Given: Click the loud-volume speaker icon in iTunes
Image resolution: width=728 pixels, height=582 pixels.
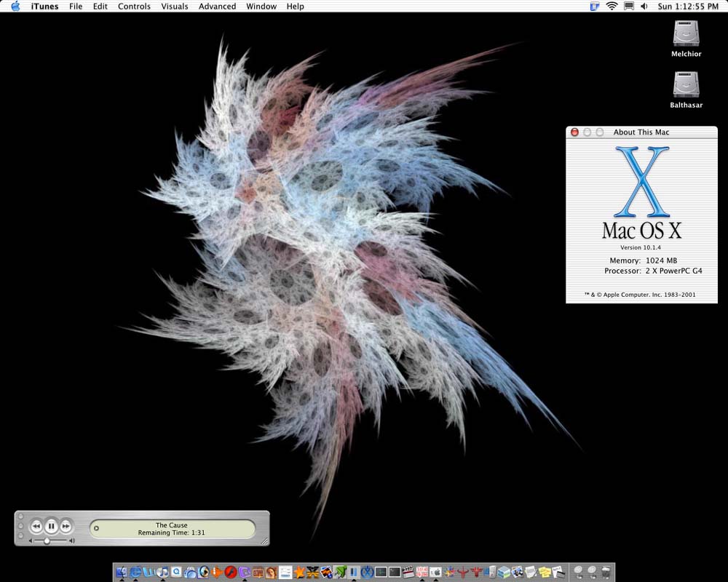Looking at the screenshot, I should coord(71,541).
